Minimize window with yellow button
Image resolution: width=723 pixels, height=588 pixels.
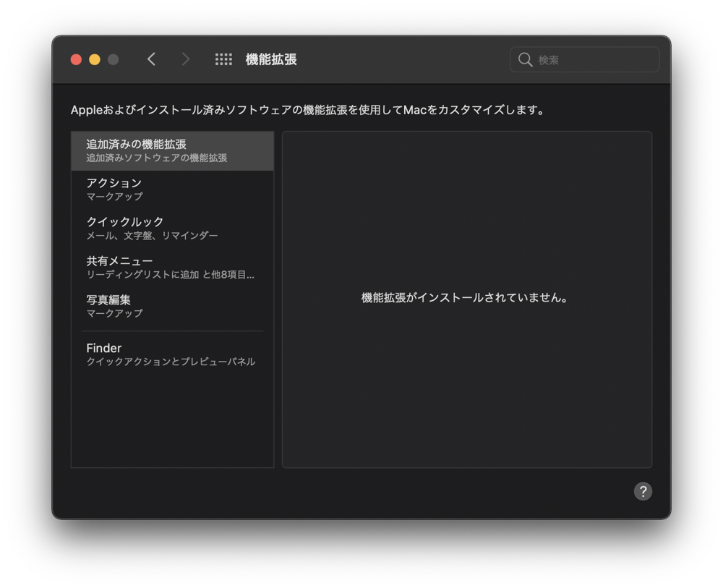click(x=95, y=59)
